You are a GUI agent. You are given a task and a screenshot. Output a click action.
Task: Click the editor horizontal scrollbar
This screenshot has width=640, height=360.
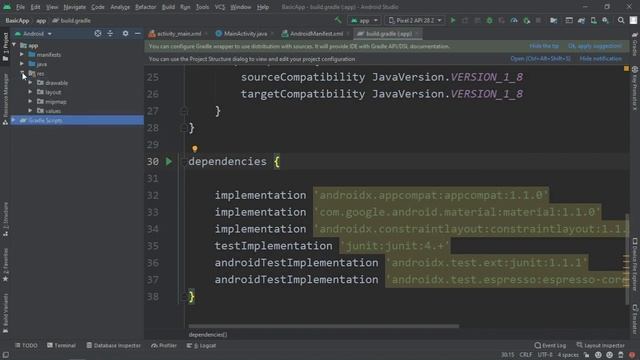tap(323, 326)
